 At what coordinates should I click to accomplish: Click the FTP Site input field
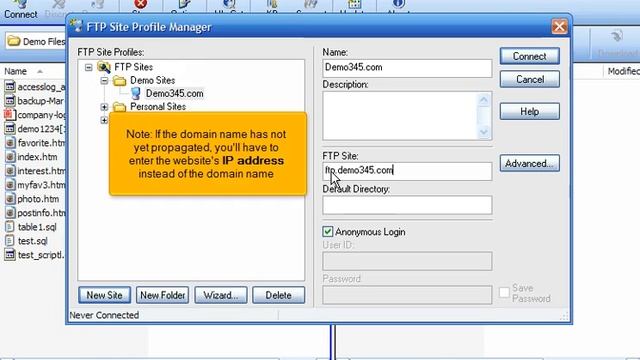(407, 171)
